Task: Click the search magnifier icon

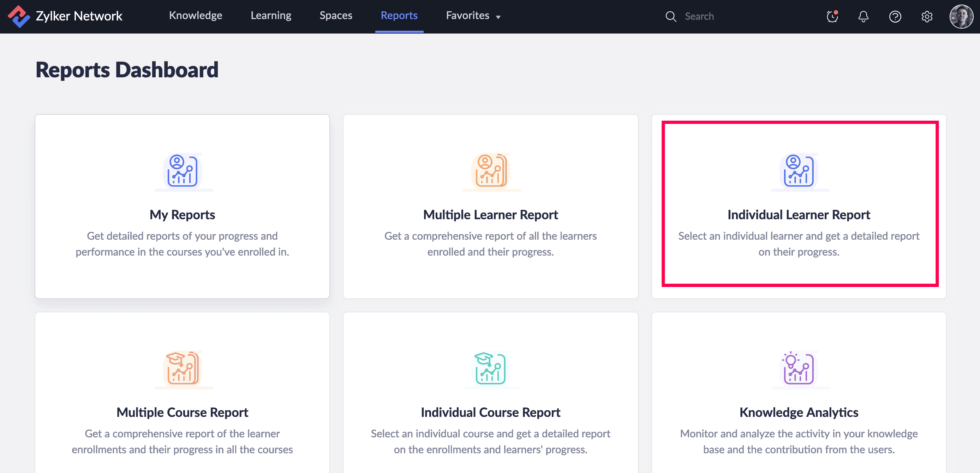Action: (x=671, y=16)
